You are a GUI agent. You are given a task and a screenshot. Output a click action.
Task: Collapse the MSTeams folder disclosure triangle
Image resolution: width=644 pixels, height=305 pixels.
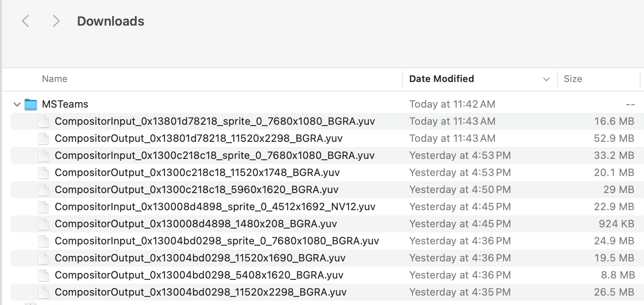click(17, 104)
